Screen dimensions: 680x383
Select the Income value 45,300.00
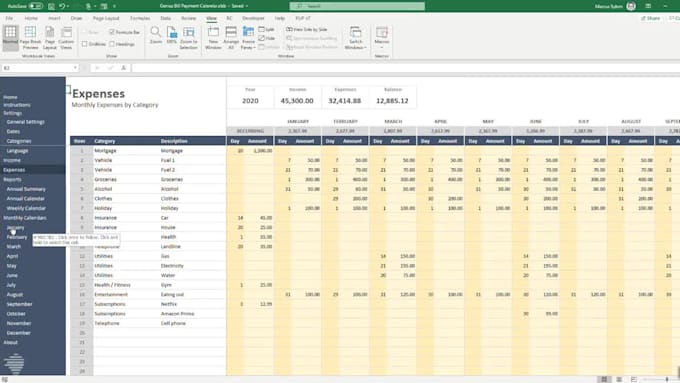[298, 101]
